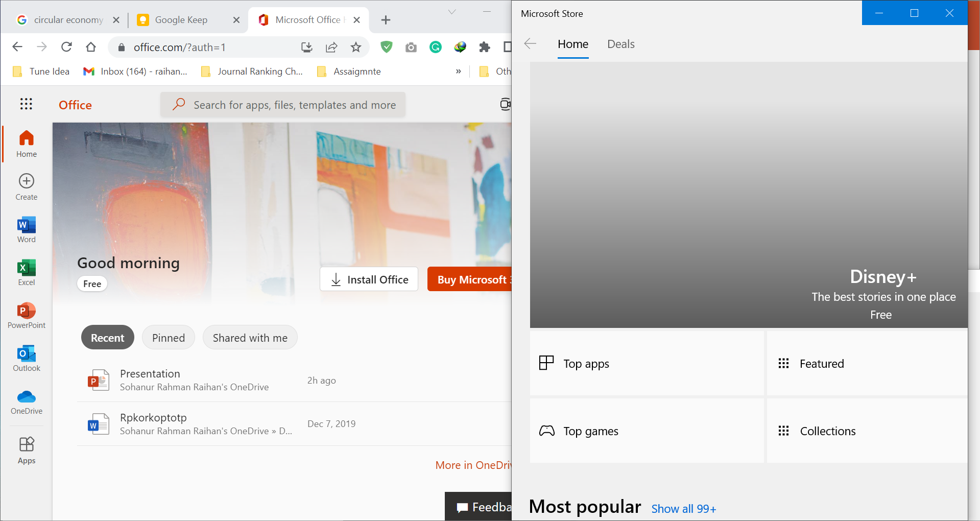Reload the Office page in Chrome
This screenshot has width=980, height=521.
tap(66, 47)
